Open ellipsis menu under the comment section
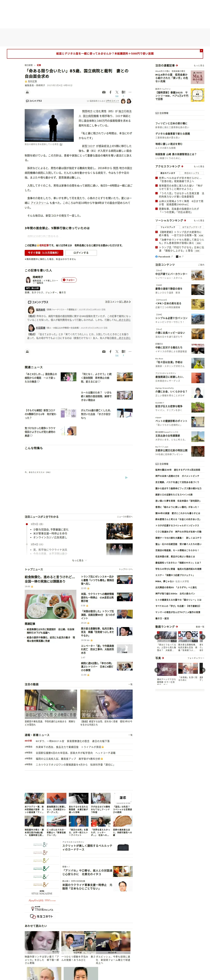Viewport: 210px width, 980px height. (130, 351)
